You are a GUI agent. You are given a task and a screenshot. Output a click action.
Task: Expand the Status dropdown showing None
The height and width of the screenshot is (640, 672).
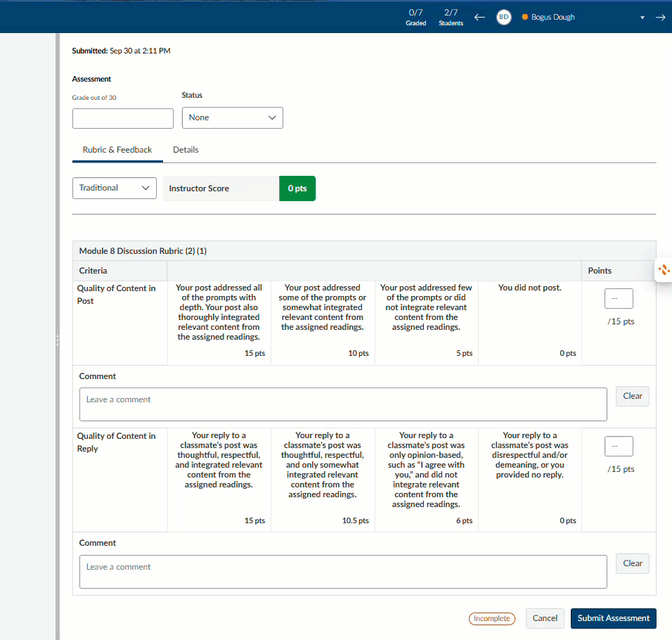(232, 118)
